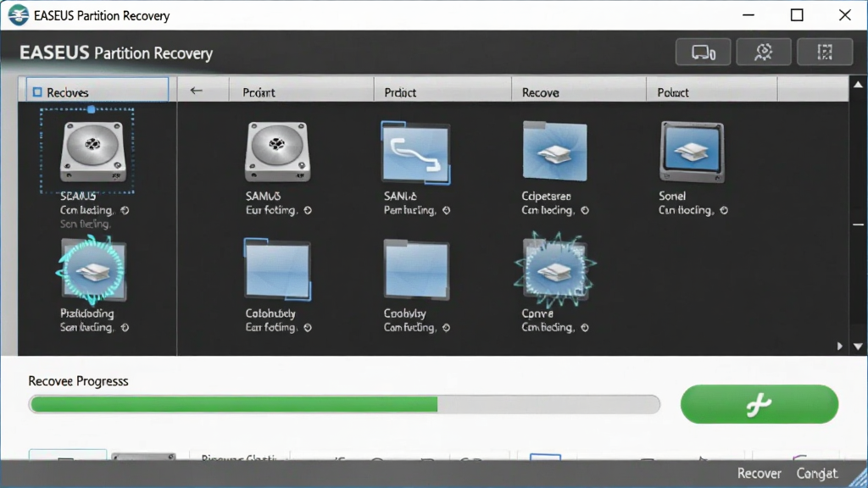Click the select-region toolbar button
The width and height of the screenshot is (868, 488).
pos(824,52)
